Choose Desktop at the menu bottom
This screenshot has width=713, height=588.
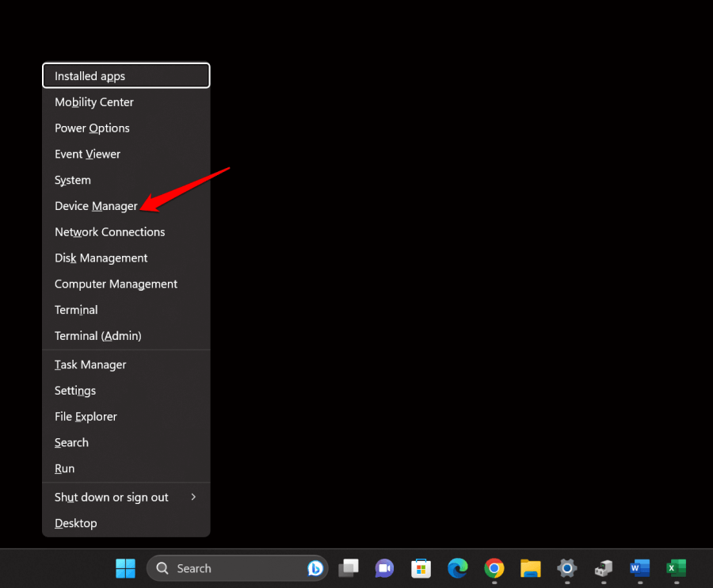tap(75, 523)
